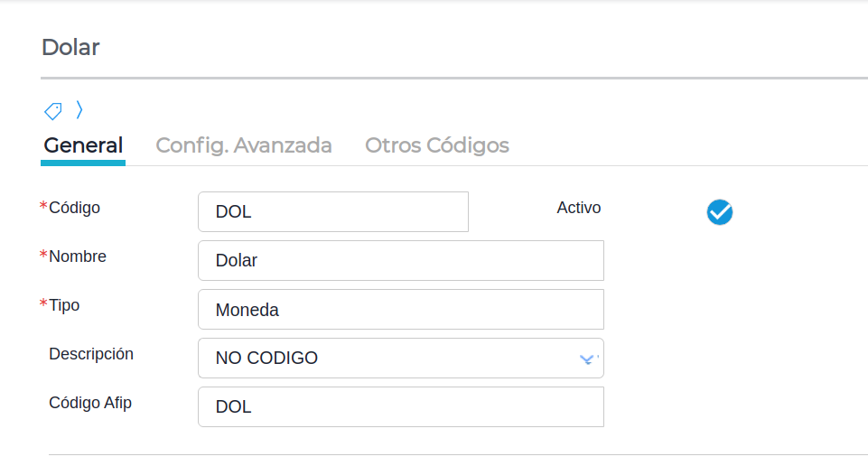Uncheck the Activo checkbox
This screenshot has height=466, width=868.
[719, 212]
